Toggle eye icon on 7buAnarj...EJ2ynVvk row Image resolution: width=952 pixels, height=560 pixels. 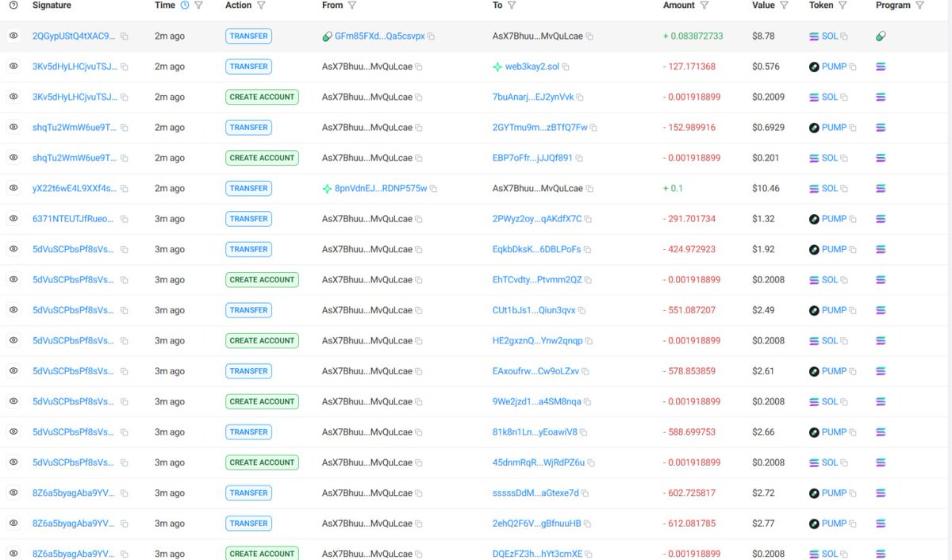pos(13,97)
